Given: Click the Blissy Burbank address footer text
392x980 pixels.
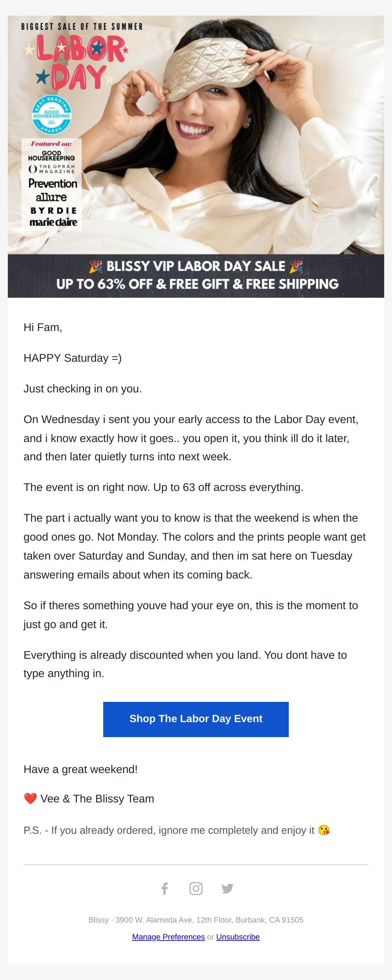Looking at the screenshot, I should (196, 920).
